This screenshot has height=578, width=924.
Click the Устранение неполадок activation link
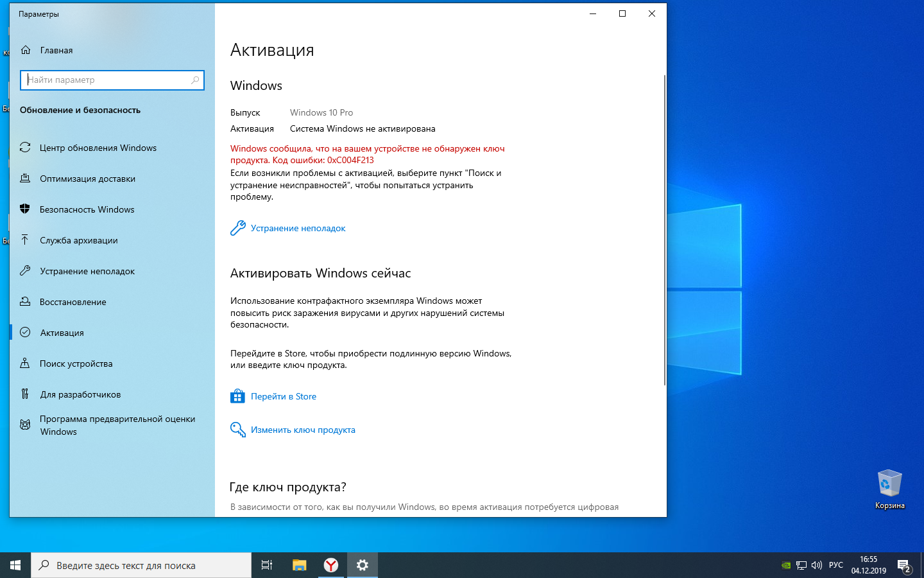298,228
